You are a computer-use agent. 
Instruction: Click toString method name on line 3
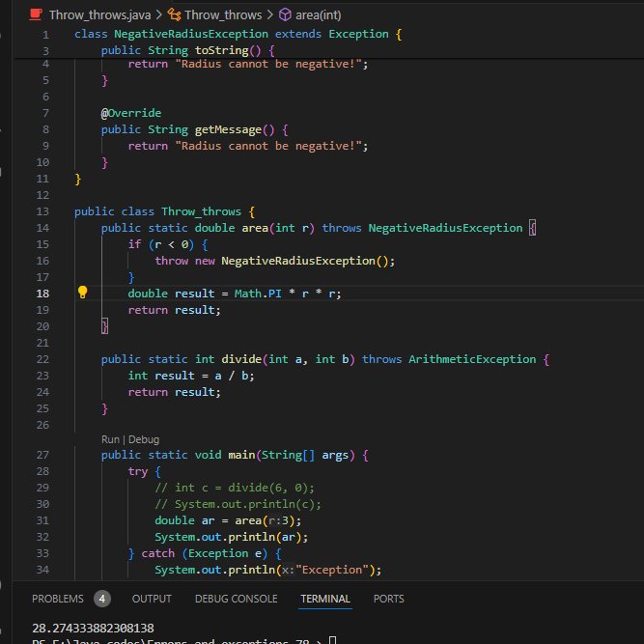[221, 50]
